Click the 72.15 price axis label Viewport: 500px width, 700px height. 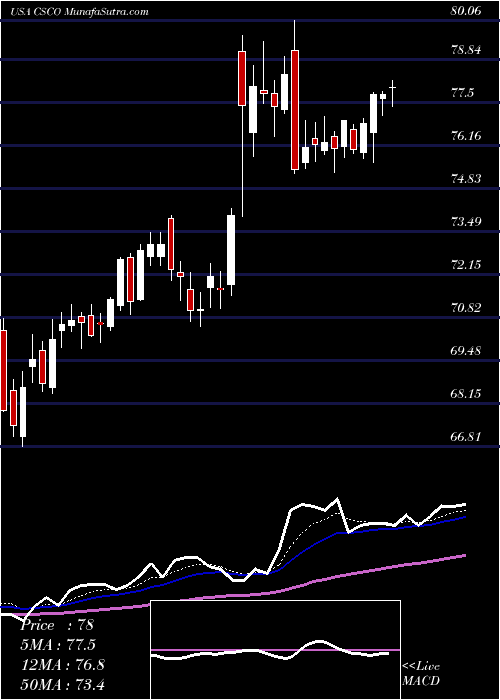(466, 265)
